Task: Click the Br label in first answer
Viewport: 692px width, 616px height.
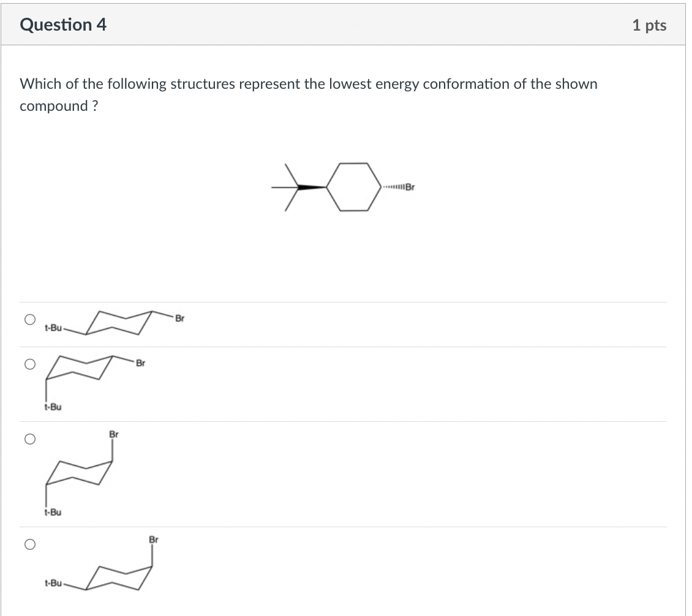Action: (x=179, y=318)
